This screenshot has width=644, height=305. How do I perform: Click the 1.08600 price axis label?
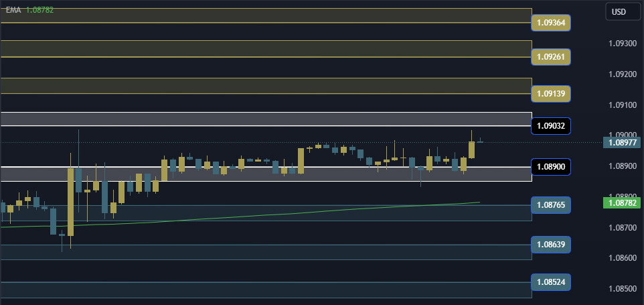(622, 257)
